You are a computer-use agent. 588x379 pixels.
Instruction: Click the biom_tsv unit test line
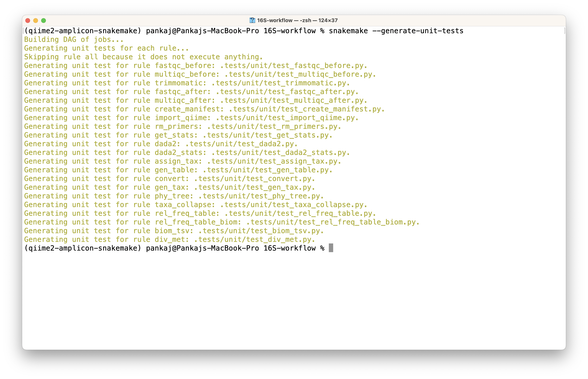174,231
